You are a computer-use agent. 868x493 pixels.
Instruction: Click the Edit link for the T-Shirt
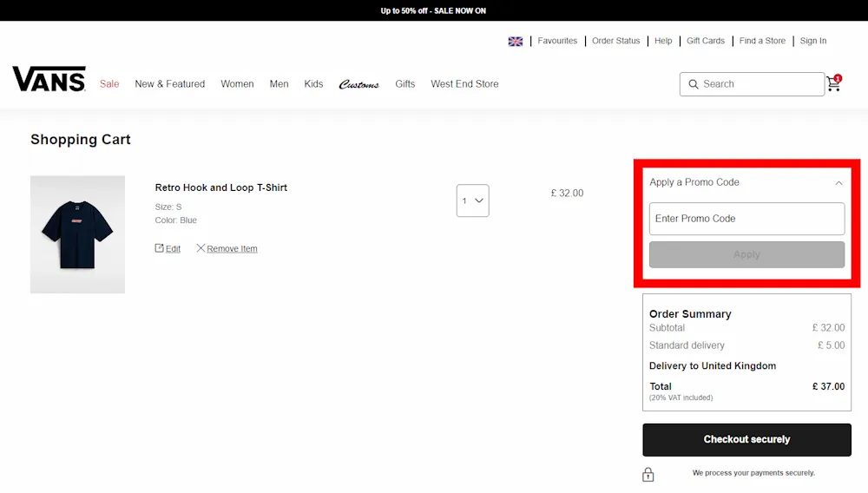[173, 249]
